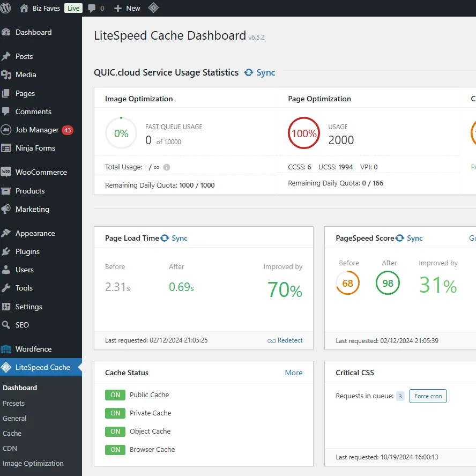476x476 pixels.
Task: Click the ON badge for Public Cache
Action: point(115,395)
